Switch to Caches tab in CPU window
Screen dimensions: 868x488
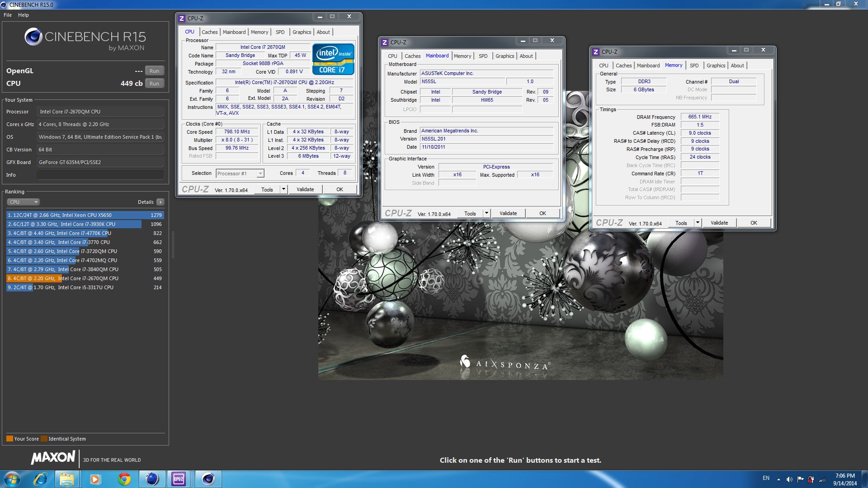point(209,32)
